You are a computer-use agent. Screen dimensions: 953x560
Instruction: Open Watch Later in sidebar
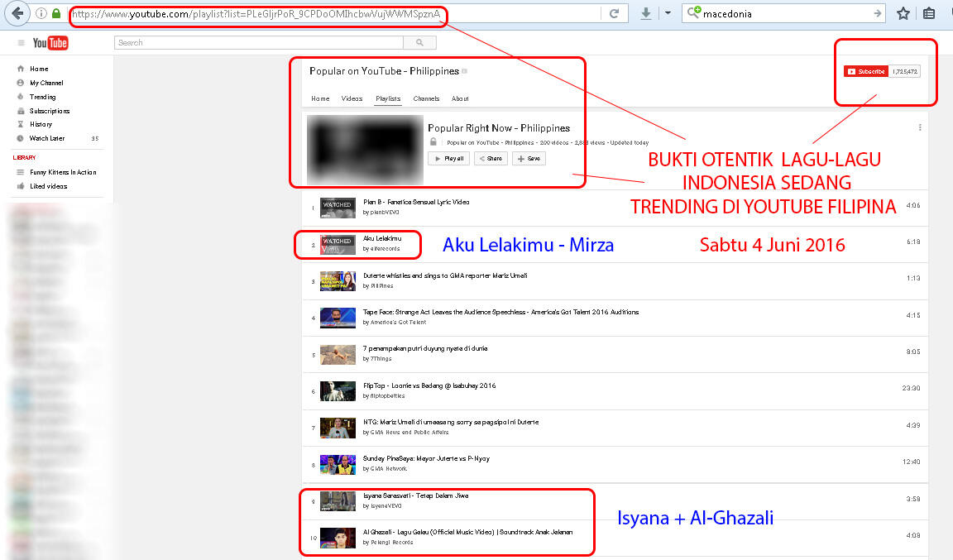(x=47, y=138)
